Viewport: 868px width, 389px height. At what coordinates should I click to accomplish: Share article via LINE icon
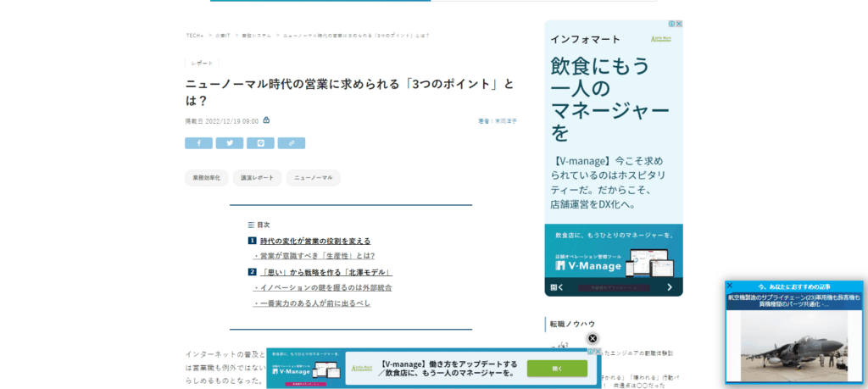click(260, 143)
